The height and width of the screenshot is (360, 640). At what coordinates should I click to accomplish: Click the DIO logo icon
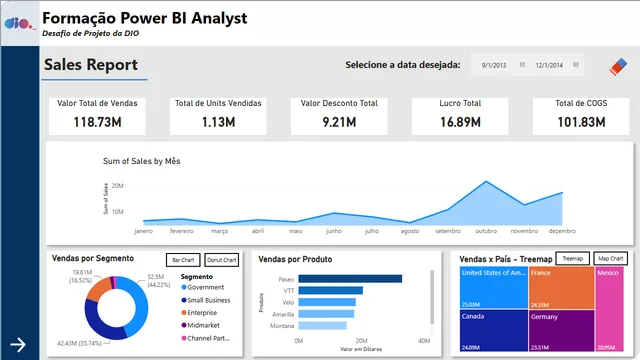click(x=19, y=24)
